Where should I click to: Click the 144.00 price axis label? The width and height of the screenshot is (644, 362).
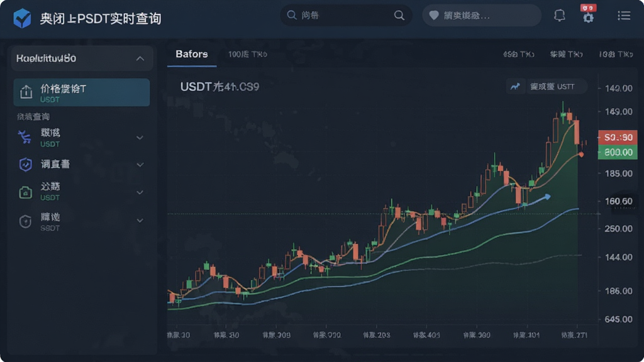[619, 257]
